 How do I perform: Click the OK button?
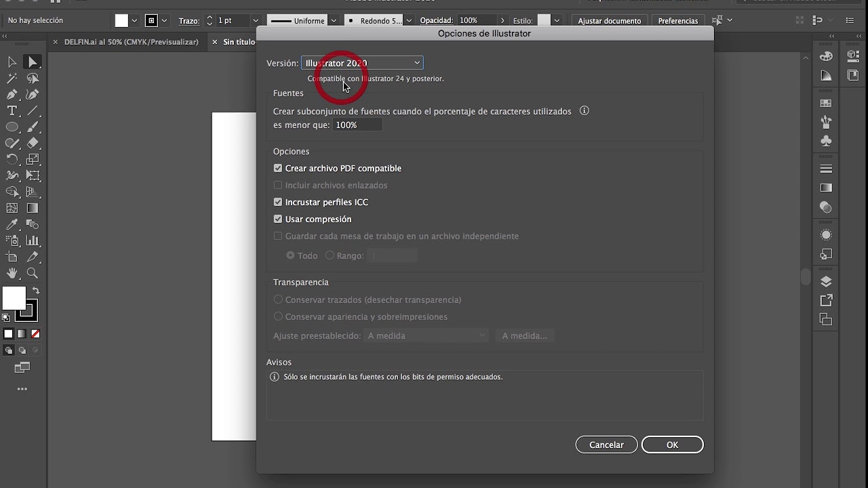[673, 445]
